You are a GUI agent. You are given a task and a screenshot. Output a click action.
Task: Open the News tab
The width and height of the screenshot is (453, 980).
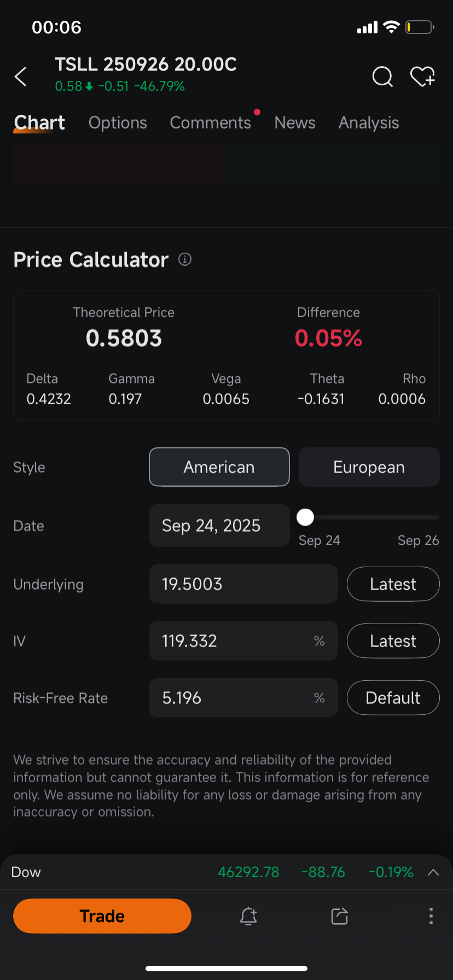(295, 122)
